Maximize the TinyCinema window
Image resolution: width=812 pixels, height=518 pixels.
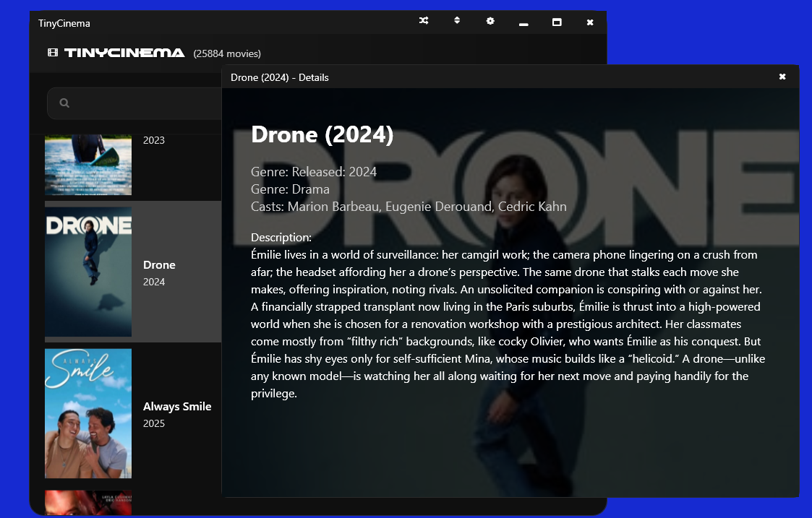(x=557, y=22)
